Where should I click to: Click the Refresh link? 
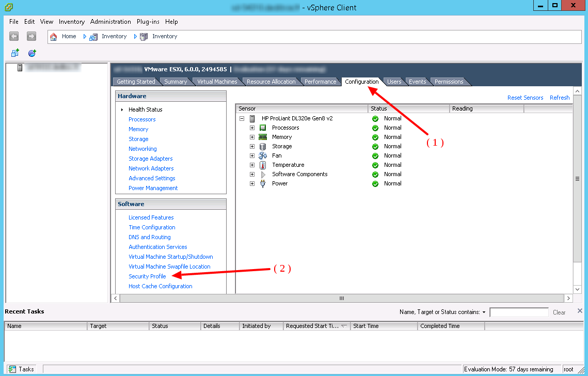[559, 98]
